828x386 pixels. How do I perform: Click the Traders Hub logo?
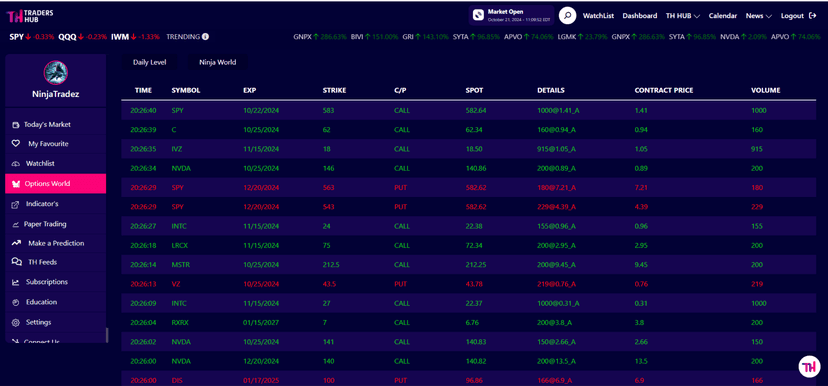pyautogui.click(x=30, y=16)
